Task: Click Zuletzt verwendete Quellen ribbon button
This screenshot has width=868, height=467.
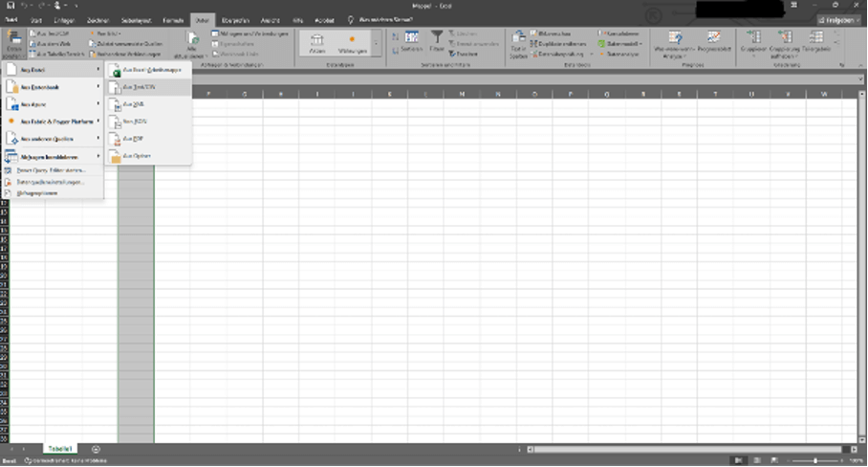Action: click(x=125, y=43)
